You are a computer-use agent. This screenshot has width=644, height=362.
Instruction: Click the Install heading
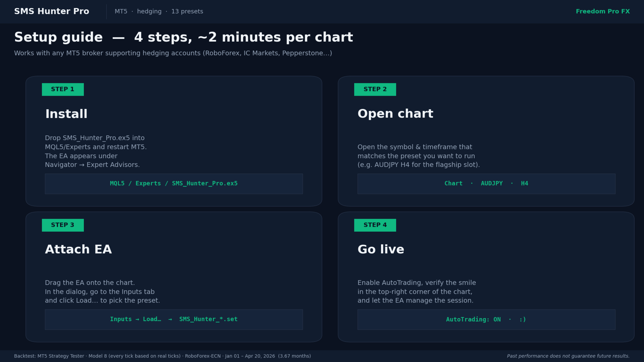pos(66,114)
